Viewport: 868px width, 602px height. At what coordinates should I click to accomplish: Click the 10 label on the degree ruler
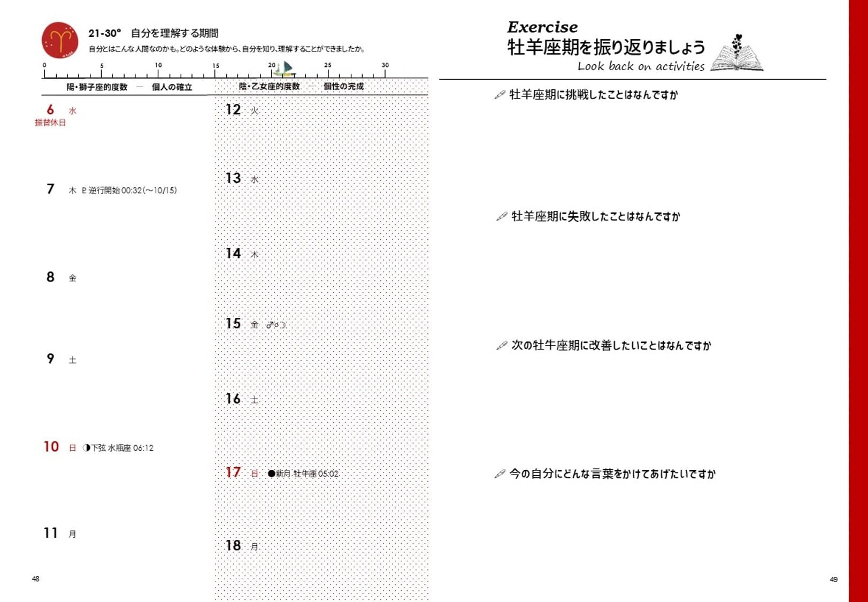point(158,65)
